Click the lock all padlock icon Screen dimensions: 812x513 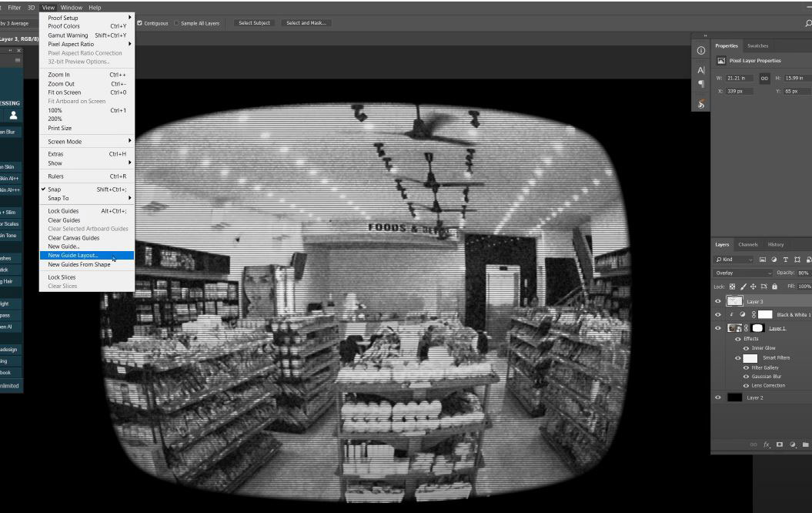(x=775, y=287)
